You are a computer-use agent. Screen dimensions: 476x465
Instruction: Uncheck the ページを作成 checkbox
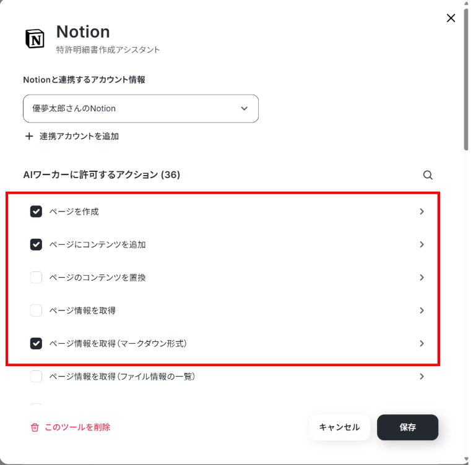[x=36, y=211]
